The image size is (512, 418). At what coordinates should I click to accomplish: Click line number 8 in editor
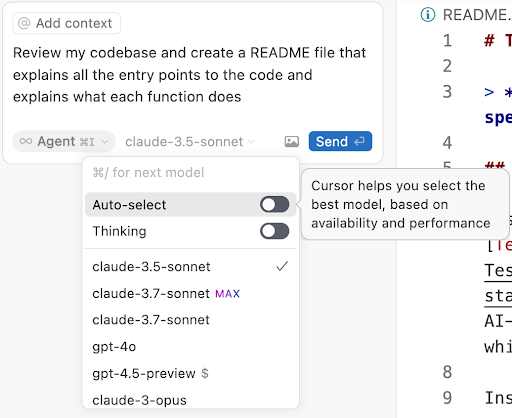(x=447, y=372)
